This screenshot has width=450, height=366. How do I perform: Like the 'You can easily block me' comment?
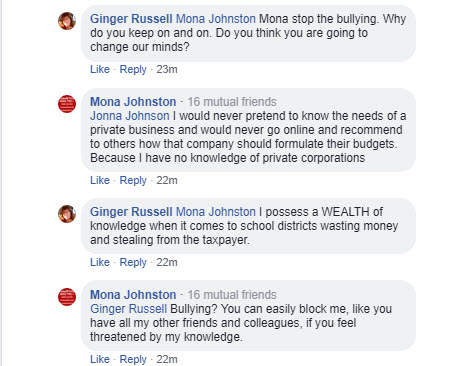[x=100, y=359]
